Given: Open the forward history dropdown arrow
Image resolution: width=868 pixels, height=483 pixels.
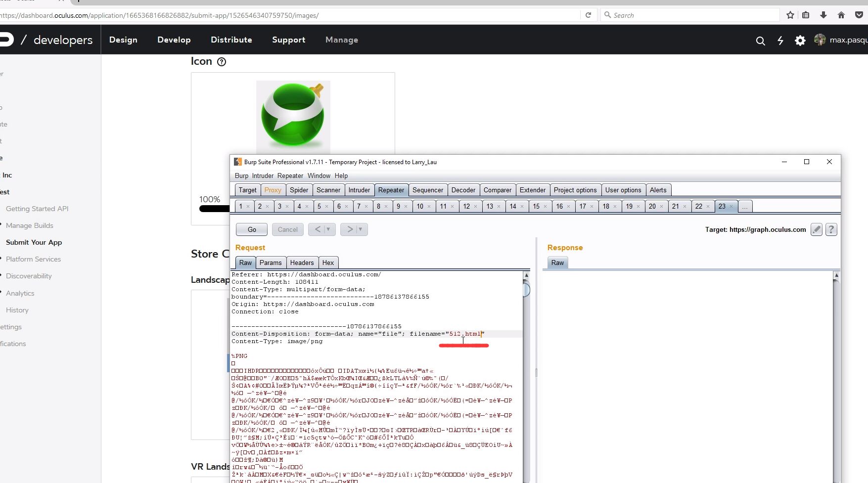Looking at the screenshot, I should click(x=362, y=229).
